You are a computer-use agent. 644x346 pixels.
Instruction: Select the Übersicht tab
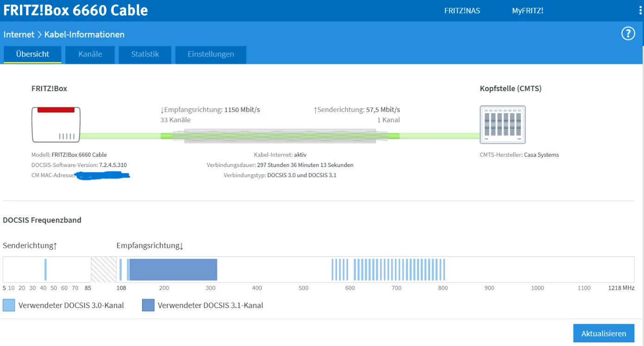pyautogui.click(x=32, y=54)
